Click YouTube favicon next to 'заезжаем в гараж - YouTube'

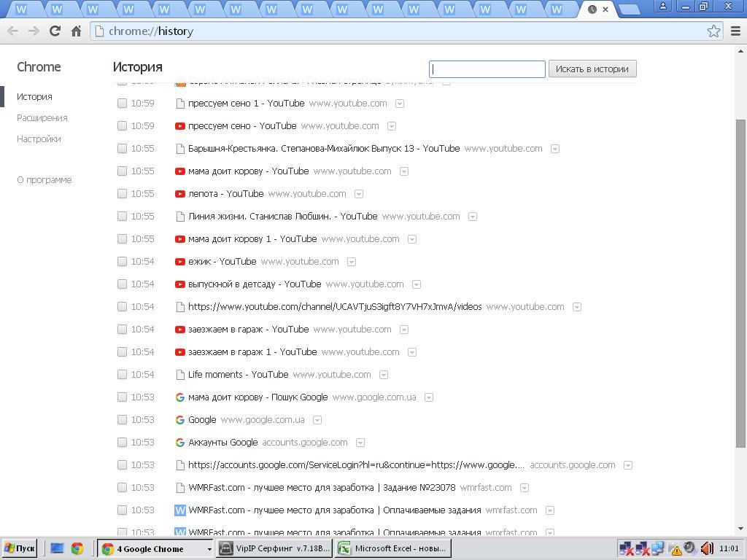[x=179, y=330]
